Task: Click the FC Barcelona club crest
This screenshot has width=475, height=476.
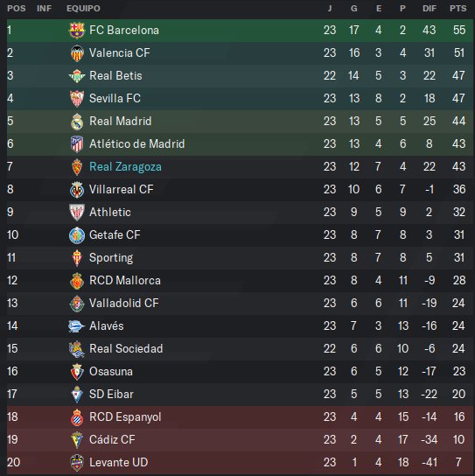Action: pos(77,31)
